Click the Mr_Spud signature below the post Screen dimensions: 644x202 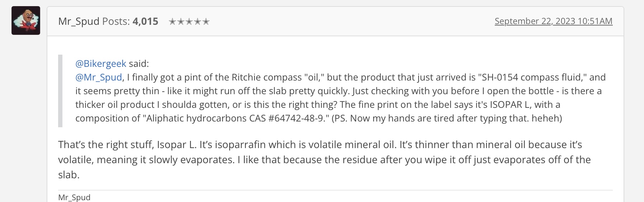[x=74, y=197]
